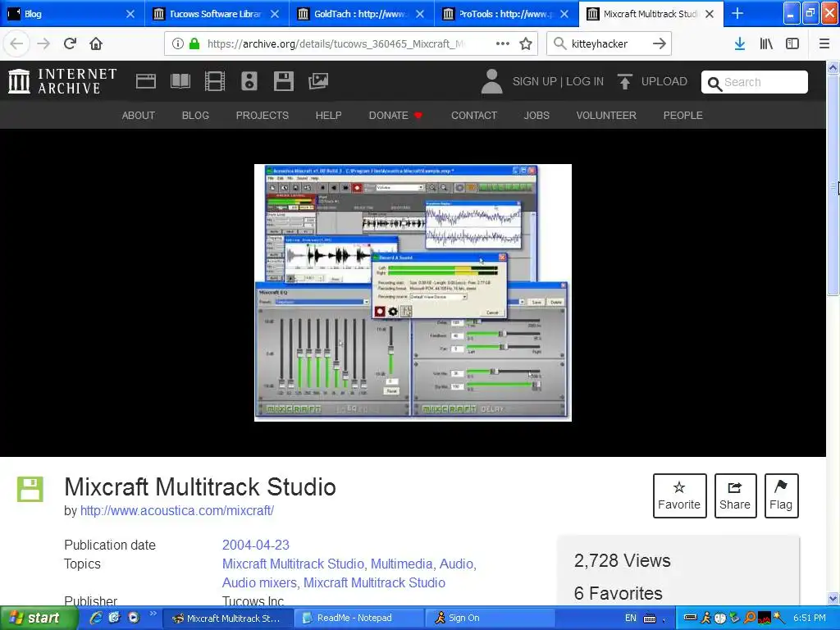Switch to the ProTools tab
The height and width of the screenshot is (630, 840).
click(x=504, y=13)
